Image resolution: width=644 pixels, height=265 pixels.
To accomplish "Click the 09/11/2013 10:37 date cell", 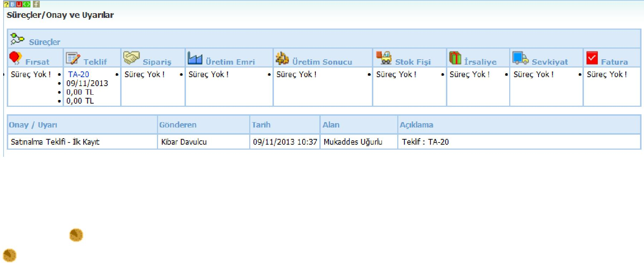I will (x=285, y=142).
